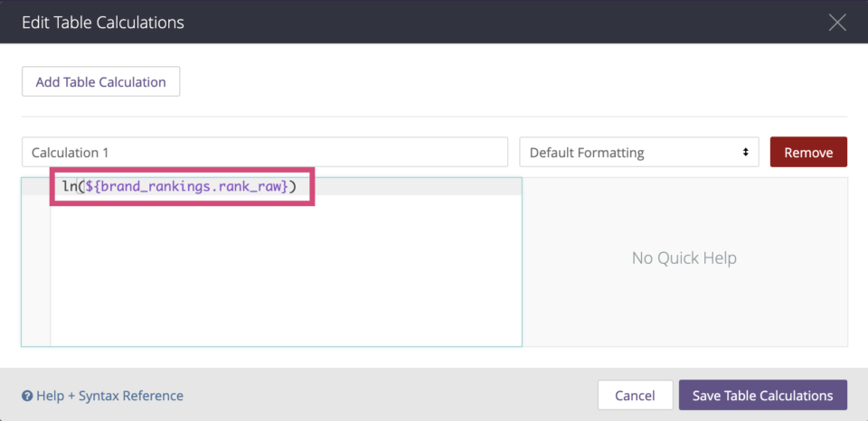Click the help question mark icon

(x=27, y=396)
